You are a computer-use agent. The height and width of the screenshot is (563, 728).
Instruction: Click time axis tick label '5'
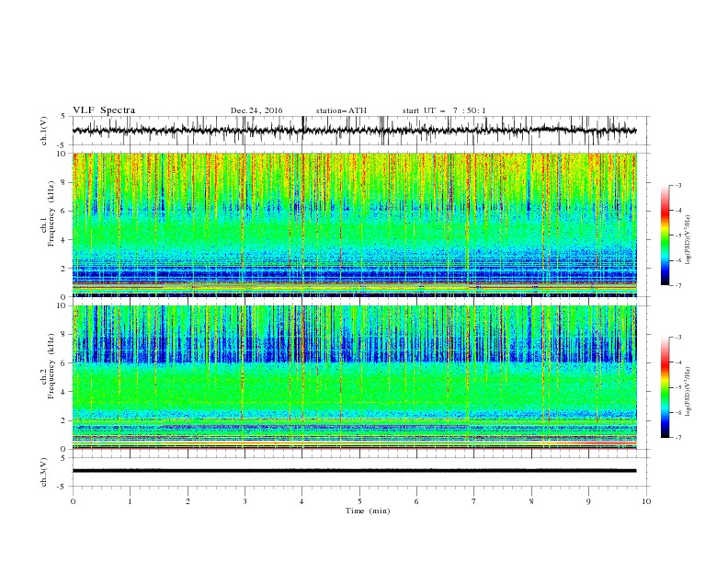(359, 501)
